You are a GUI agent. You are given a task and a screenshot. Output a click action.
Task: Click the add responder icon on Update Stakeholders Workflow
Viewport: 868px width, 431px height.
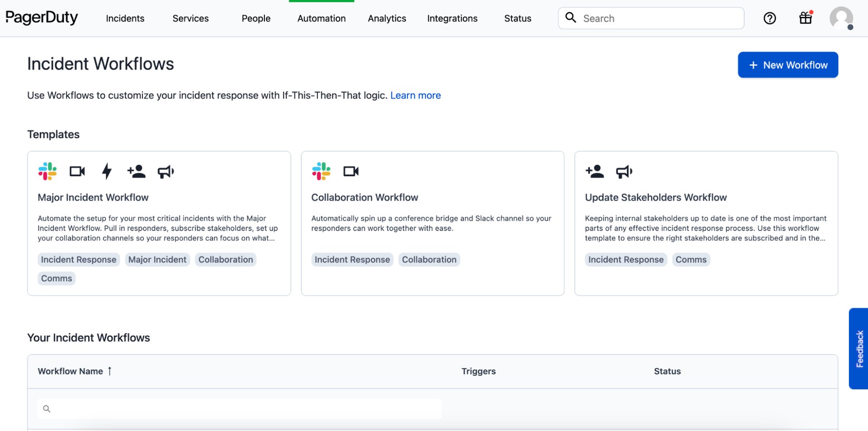595,171
